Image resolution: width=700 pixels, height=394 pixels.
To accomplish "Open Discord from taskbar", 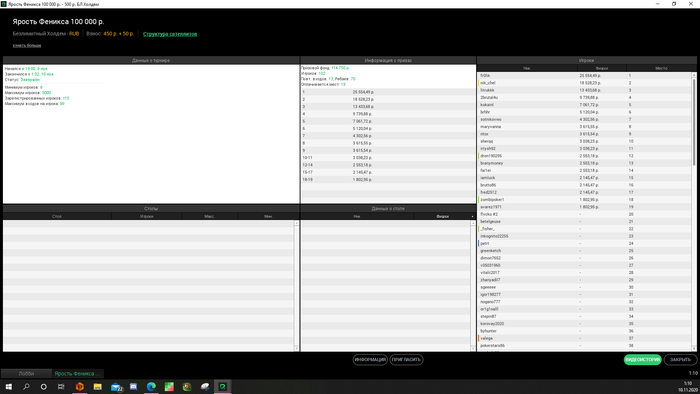I will (x=133, y=387).
